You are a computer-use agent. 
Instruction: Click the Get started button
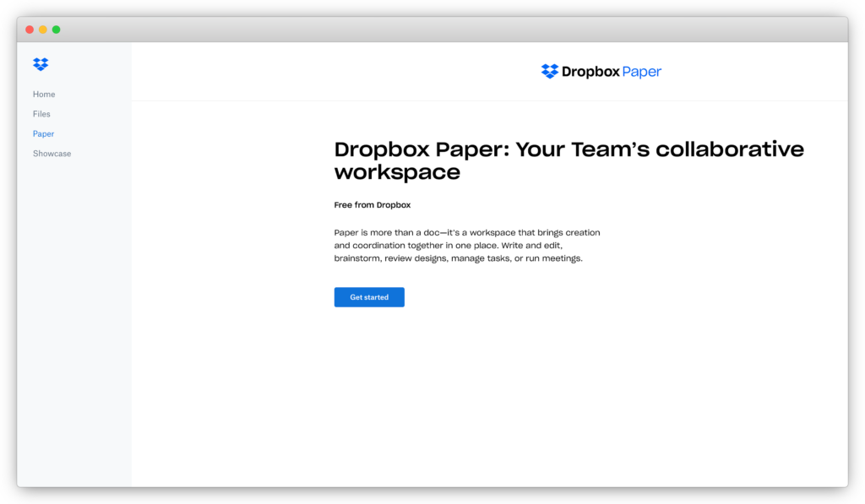click(x=369, y=296)
